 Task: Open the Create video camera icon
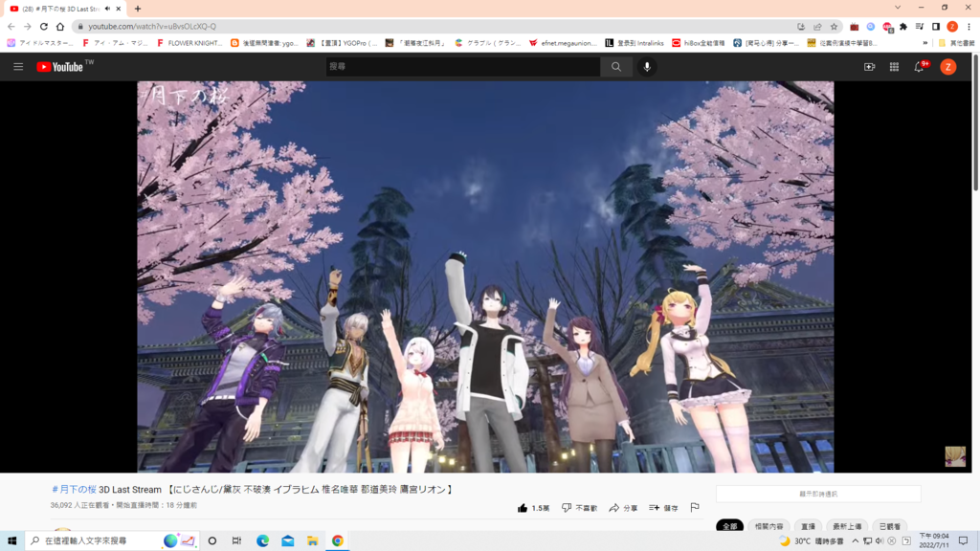click(869, 67)
